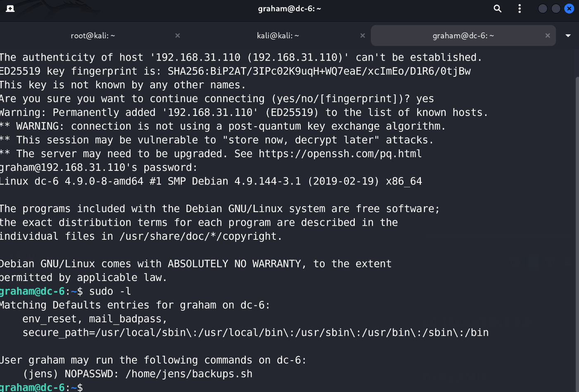Open the https://openssh.com/pq.html link

[340, 154]
